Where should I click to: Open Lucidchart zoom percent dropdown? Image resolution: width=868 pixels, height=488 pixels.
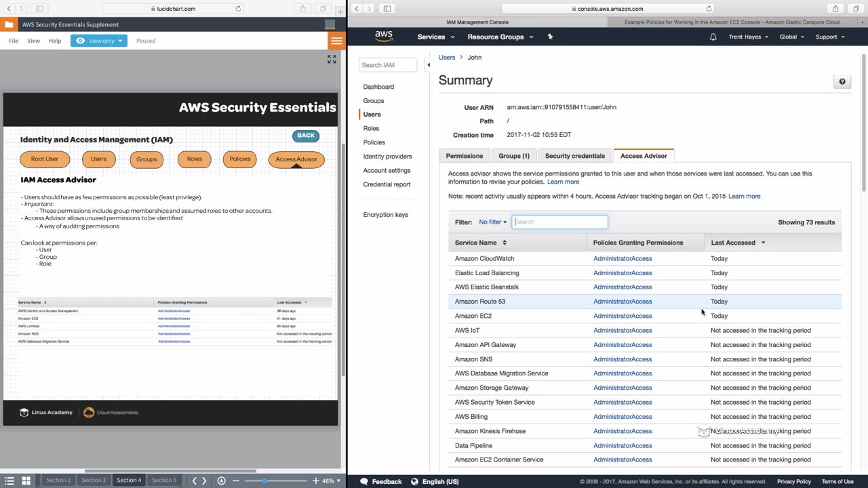coord(330,481)
